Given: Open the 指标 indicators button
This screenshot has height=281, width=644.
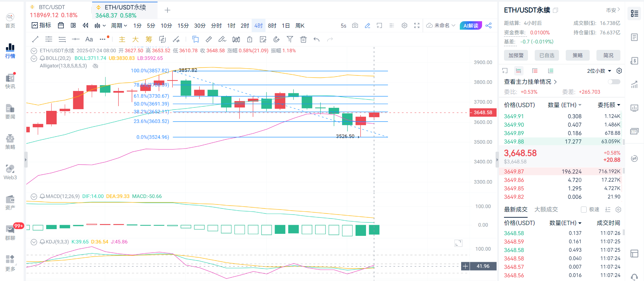Looking at the screenshot, I should [x=41, y=26].
